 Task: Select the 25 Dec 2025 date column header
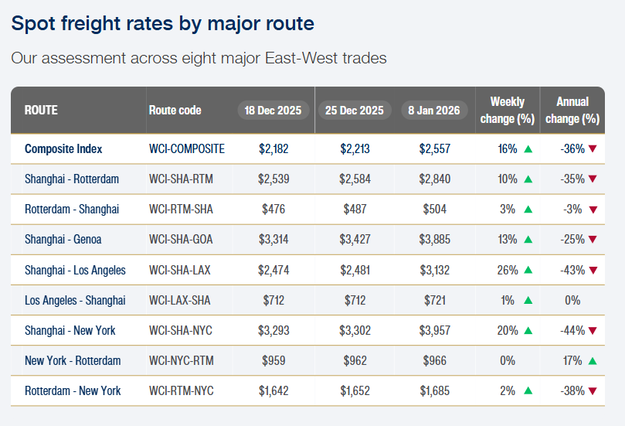(354, 110)
